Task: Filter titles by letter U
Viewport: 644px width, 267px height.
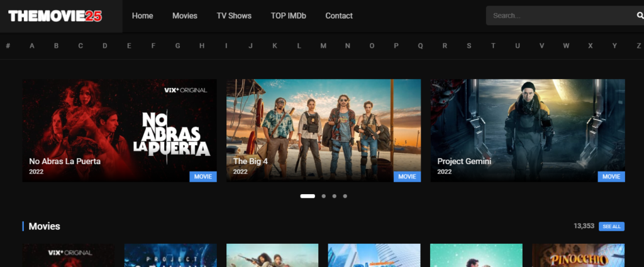Action: point(518,45)
